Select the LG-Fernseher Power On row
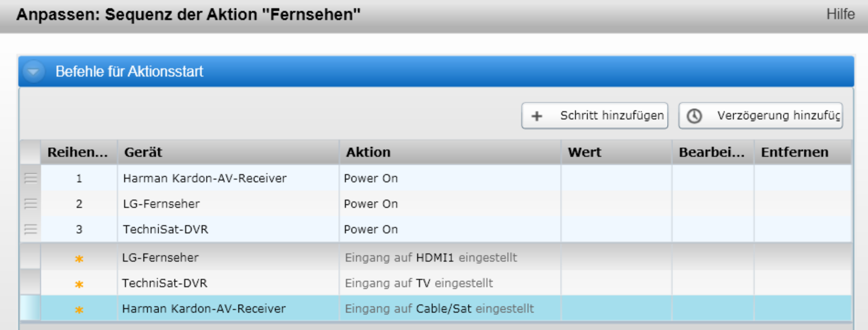Screen dimensions: 868x330 tap(436, 204)
